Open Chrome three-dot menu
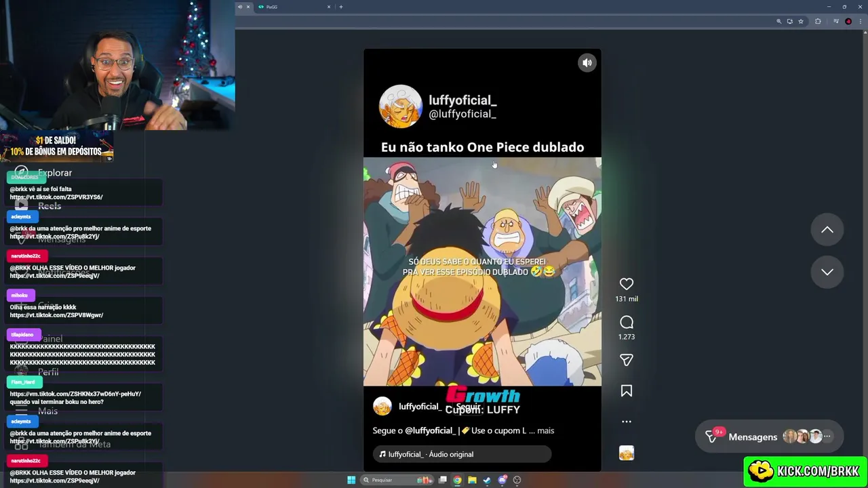 (x=859, y=22)
